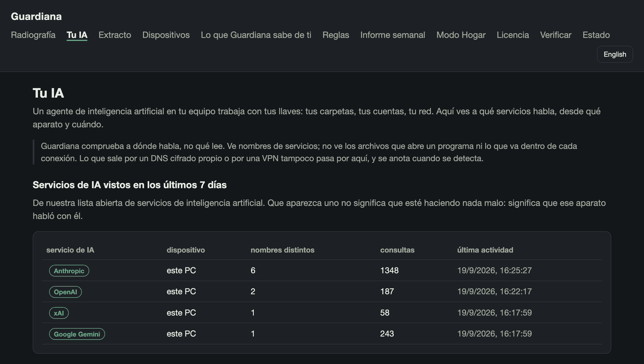Screen dimensions: 644x364
Task: Click the "última actividad" column header
Action: pyautogui.click(x=485, y=250)
